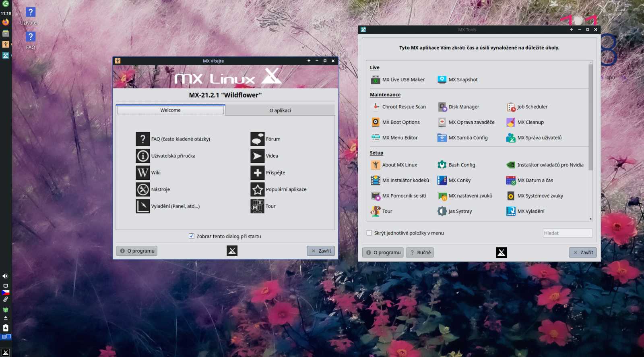Open MX Vyladění in MX Tools
Screen dimensions: 644x357
pyautogui.click(x=526, y=211)
